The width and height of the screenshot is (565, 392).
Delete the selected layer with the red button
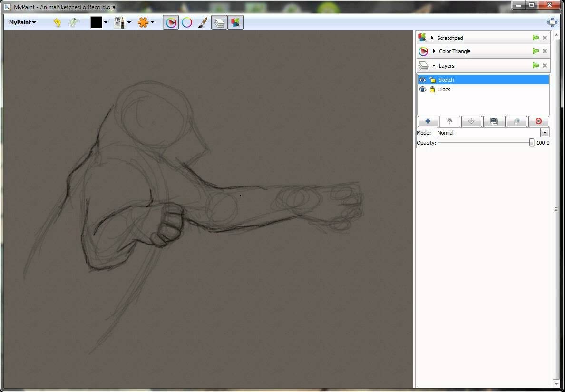[x=538, y=121]
